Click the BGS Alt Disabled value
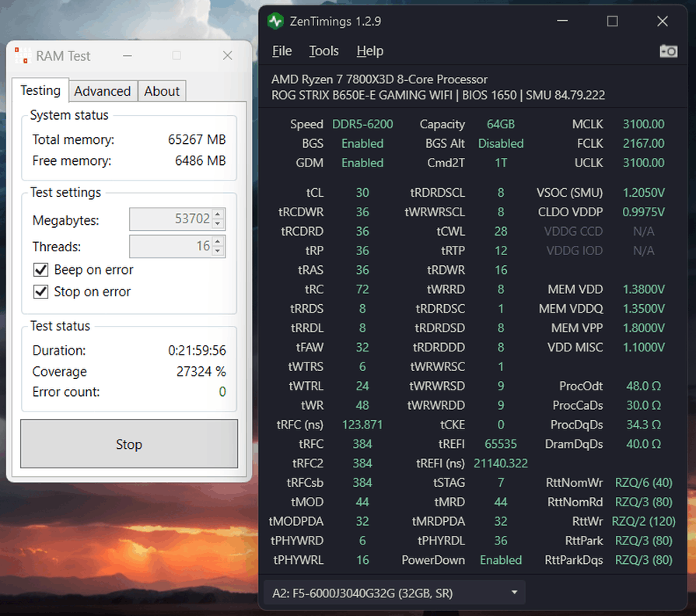 coord(501,144)
